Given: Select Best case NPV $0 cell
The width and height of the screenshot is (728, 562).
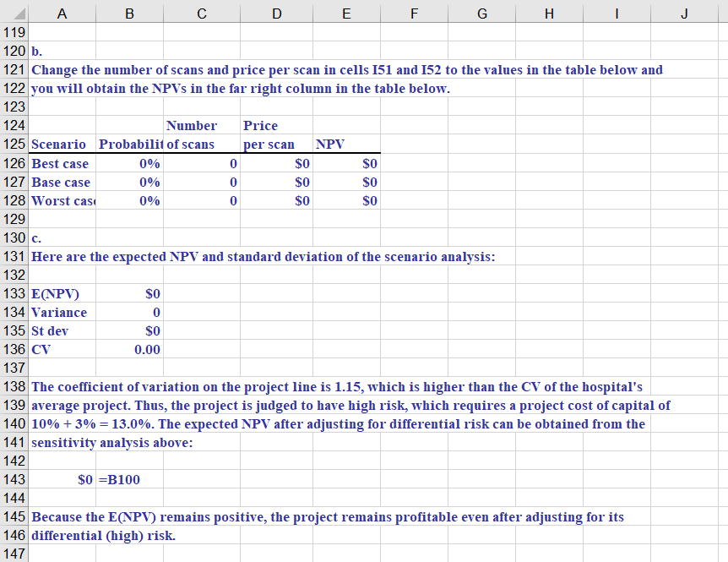Looking at the screenshot, I should pos(346,163).
